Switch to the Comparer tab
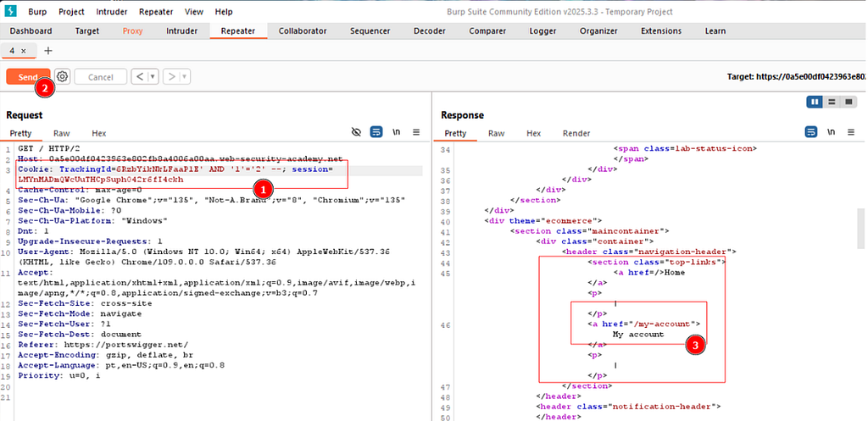The height and width of the screenshot is (421, 868). click(487, 31)
